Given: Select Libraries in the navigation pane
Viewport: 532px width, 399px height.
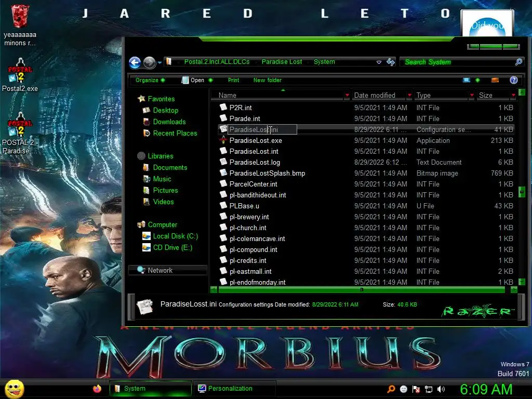Looking at the screenshot, I should 161,156.
